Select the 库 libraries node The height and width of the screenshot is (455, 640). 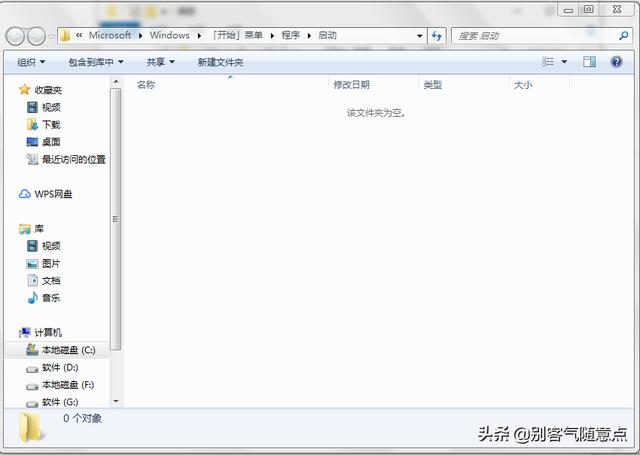click(x=31, y=229)
